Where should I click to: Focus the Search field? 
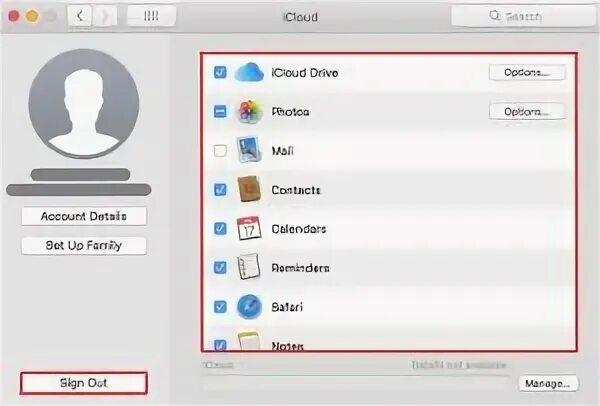(523, 16)
